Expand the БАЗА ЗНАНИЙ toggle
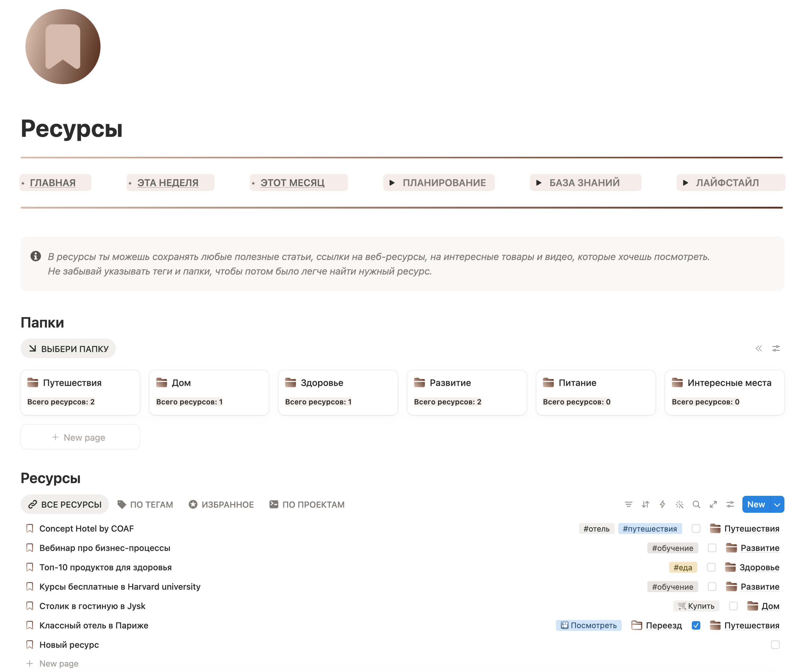The image size is (802, 672). pos(538,183)
